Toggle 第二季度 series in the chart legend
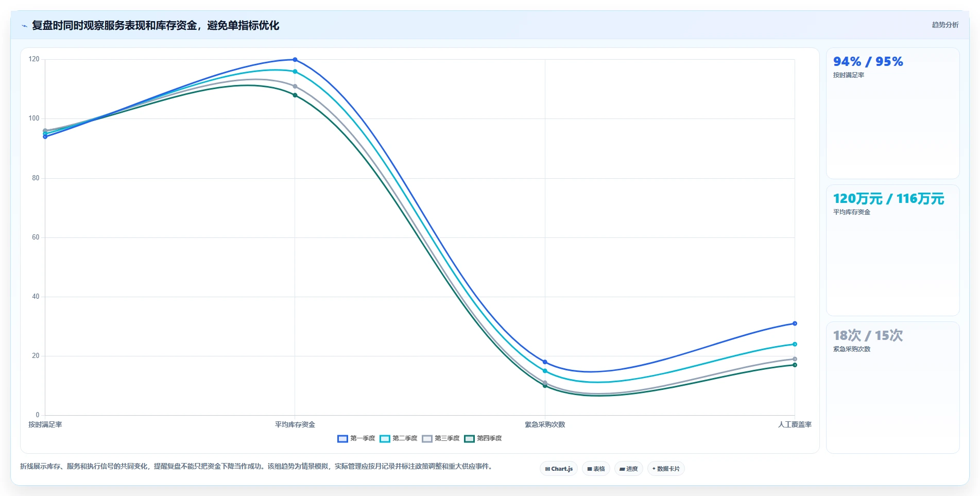 tap(399, 438)
